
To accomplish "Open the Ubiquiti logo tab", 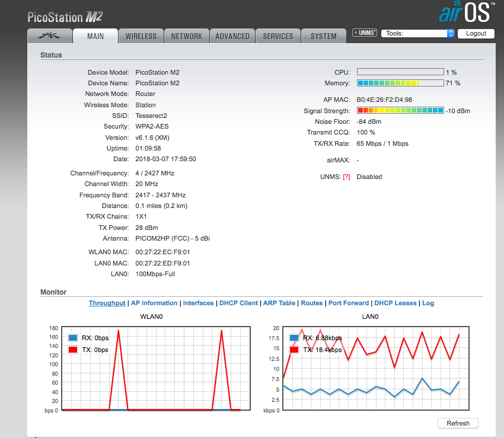I will tap(49, 36).
